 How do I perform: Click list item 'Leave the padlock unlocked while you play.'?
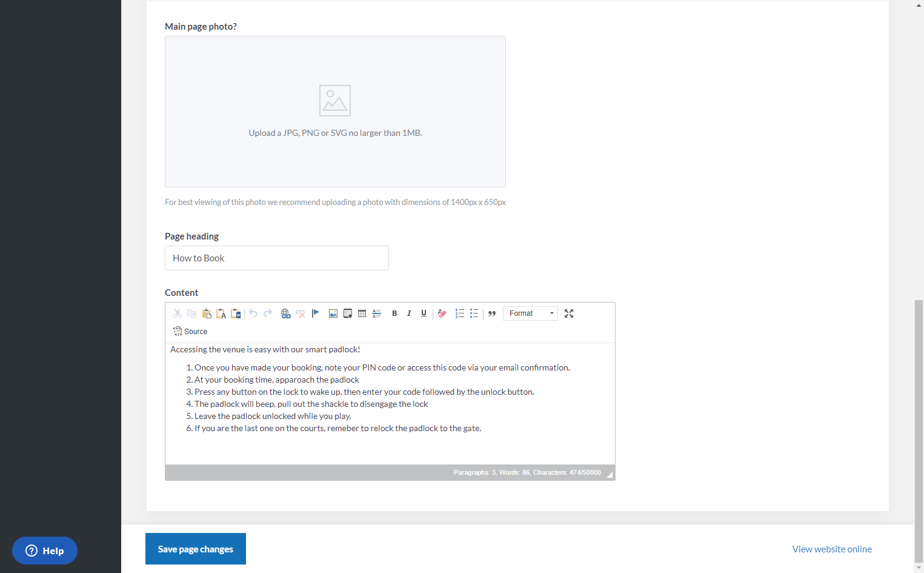(x=273, y=416)
